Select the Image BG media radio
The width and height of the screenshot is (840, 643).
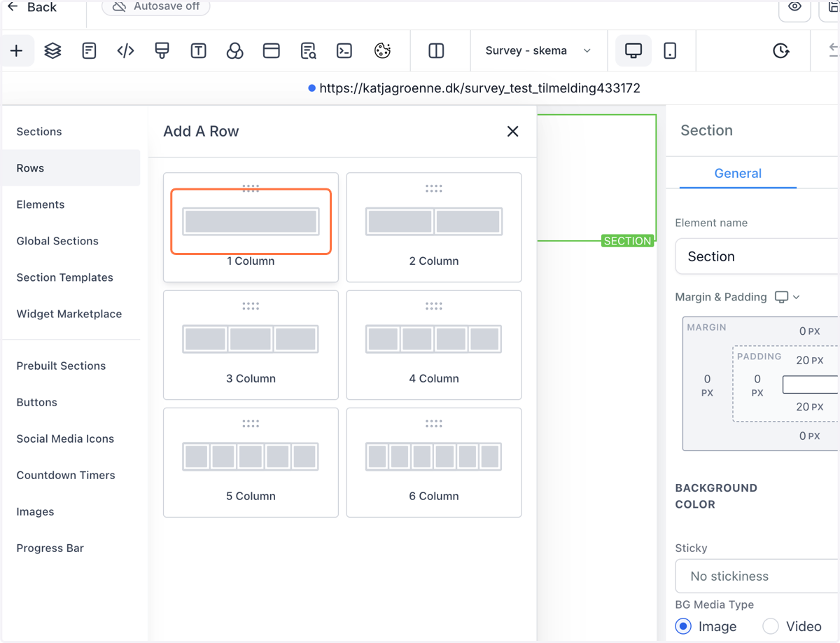pos(683,626)
